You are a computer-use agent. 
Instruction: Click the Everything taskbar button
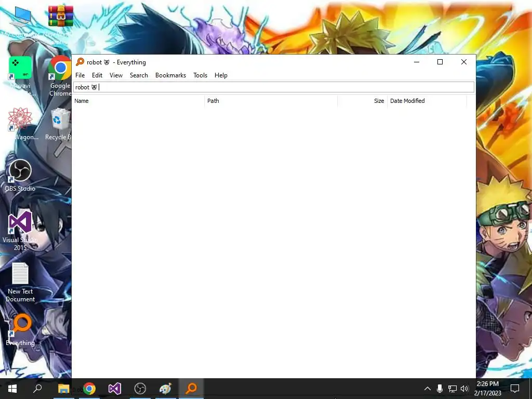191,388
